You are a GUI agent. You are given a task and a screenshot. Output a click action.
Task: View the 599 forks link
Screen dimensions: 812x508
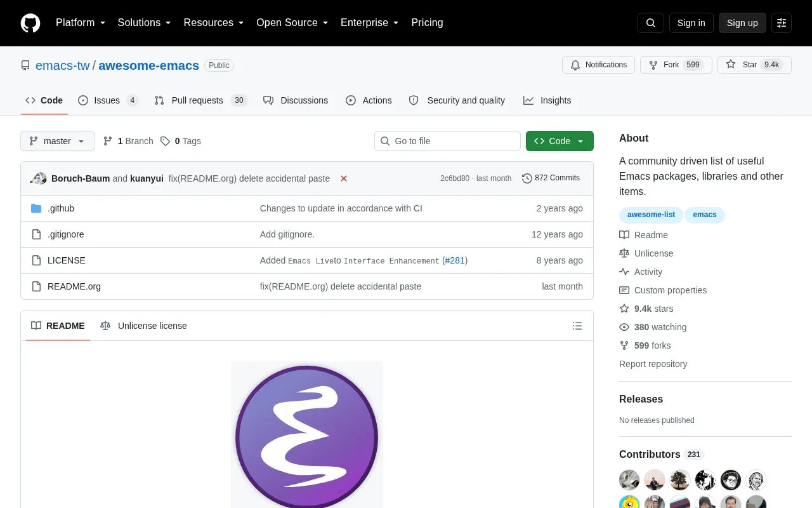coord(645,345)
